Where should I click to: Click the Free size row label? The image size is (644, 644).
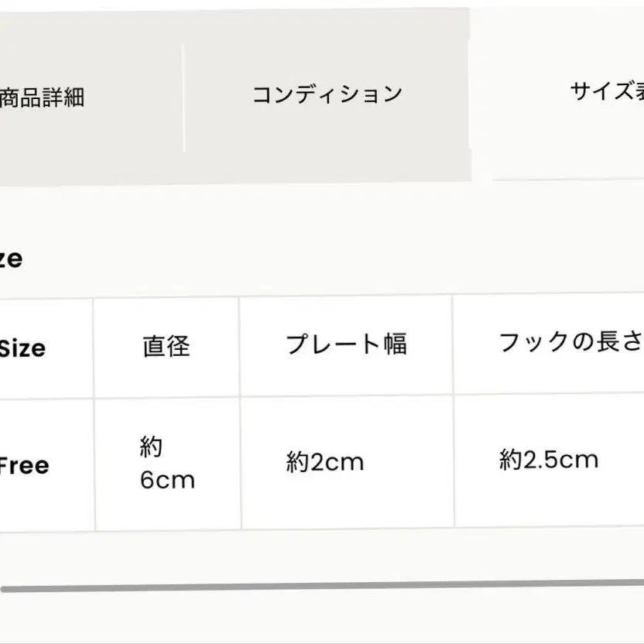pyautogui.click(x=23, y=466)
